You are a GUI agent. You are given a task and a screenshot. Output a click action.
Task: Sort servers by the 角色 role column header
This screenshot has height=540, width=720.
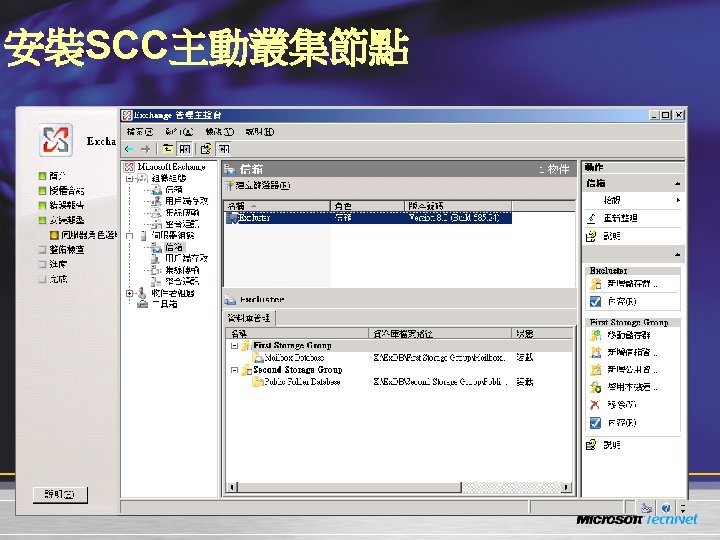367,206
